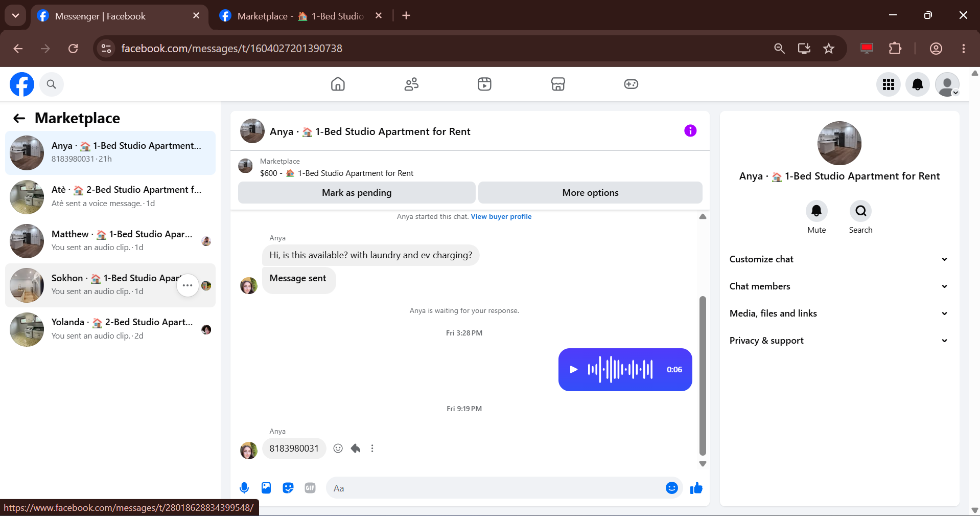
Task: Open the Facebook home logo
Action: tap(22, 84)
